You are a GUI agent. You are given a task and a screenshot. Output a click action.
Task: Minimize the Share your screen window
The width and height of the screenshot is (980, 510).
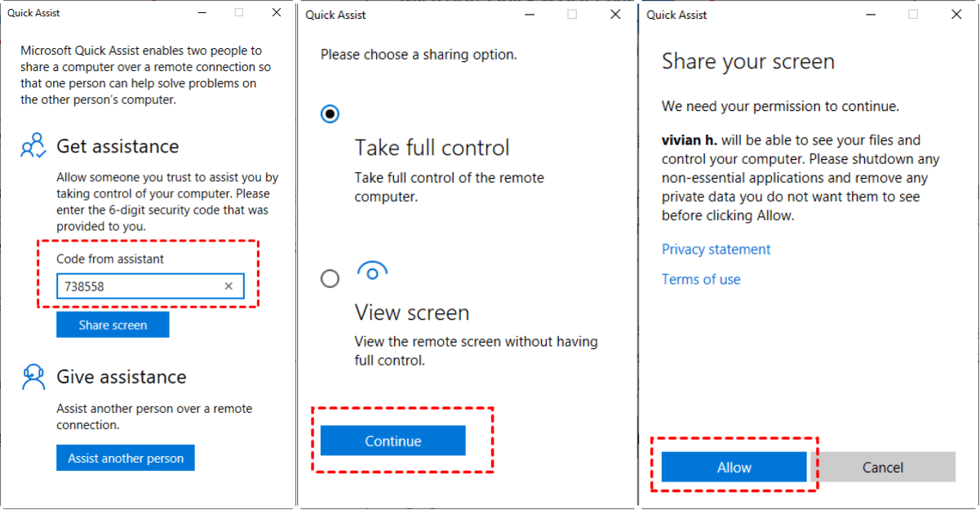coord(874,14)
